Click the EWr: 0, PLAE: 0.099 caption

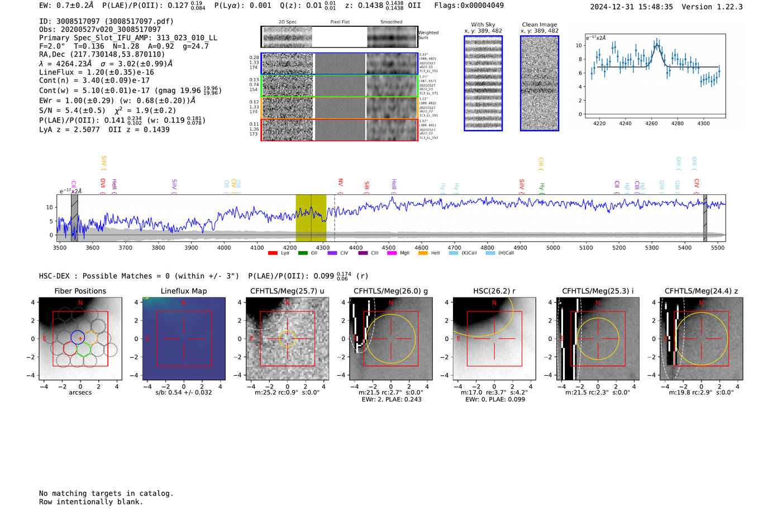(494, 400)
